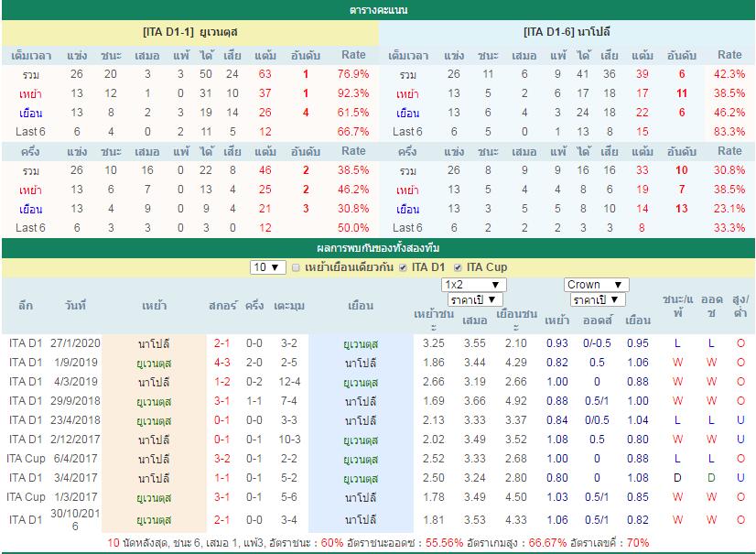Open the Crown bookmaker dropdown
Image resolution: width=756 pixels, height=554 pixels.
point(596,285)
